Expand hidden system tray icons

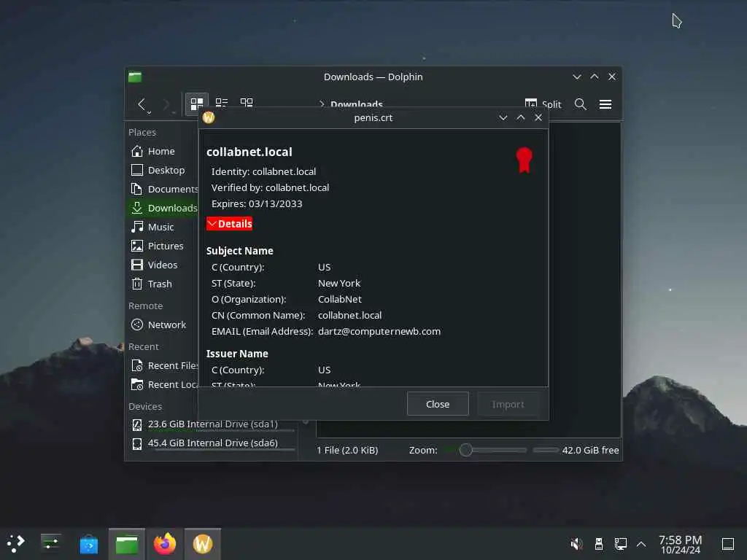pos(641,544)
